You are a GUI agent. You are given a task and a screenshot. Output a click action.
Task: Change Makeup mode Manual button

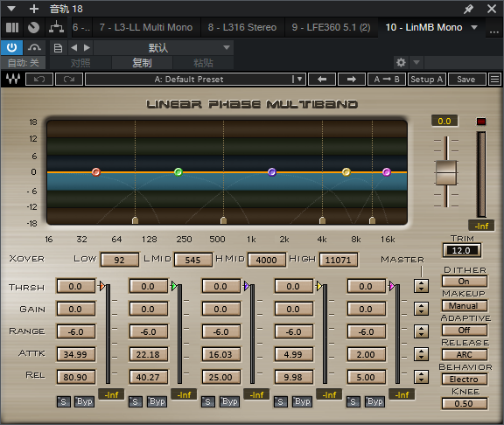(464, 305)
